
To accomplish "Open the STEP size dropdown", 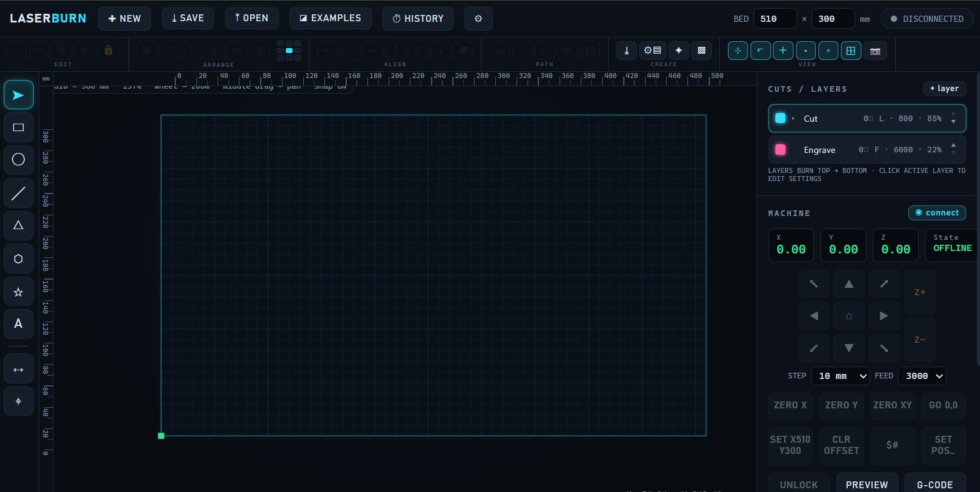I will [840, 376].
